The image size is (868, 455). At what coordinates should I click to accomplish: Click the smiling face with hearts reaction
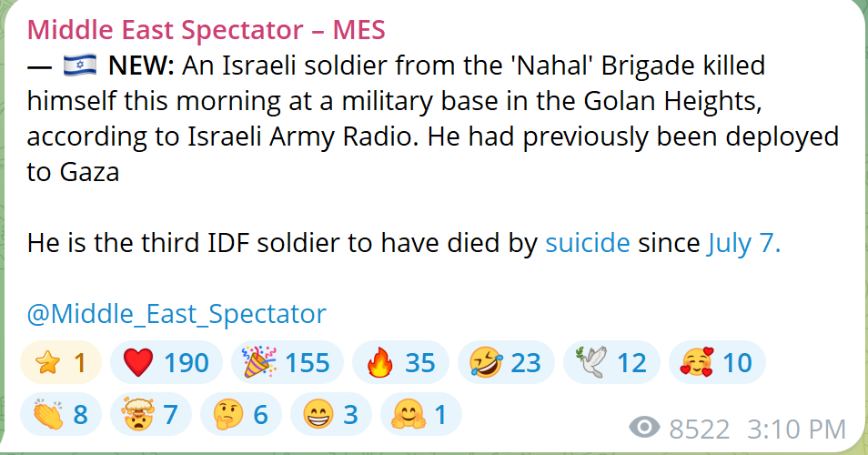(x=718, y=362)
